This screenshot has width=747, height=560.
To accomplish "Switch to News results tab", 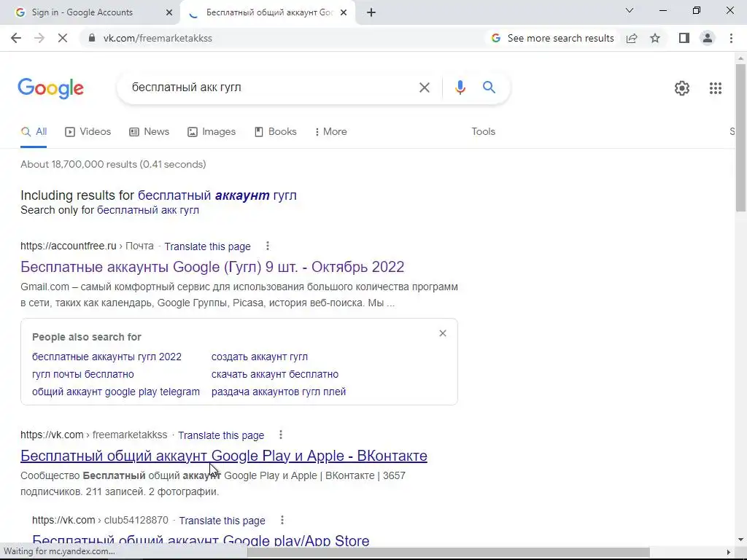I will (150, 131).
